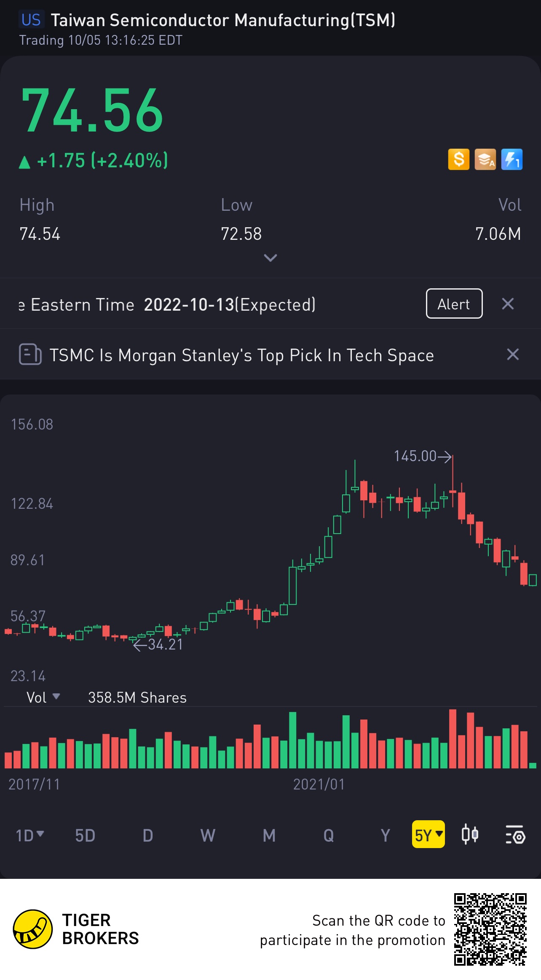Open the 5Y period dropdown
This screenshot has width=541, height=980.
tap(428, 835)
